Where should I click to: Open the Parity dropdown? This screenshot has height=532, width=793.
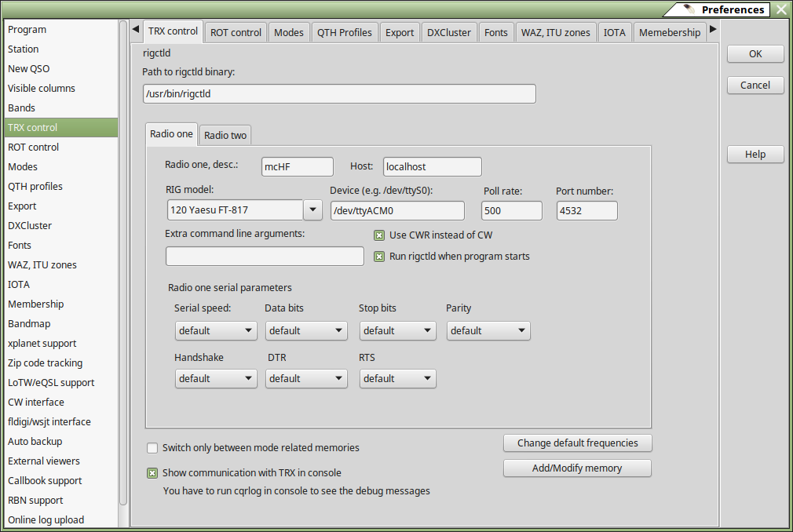coord(488,331)
